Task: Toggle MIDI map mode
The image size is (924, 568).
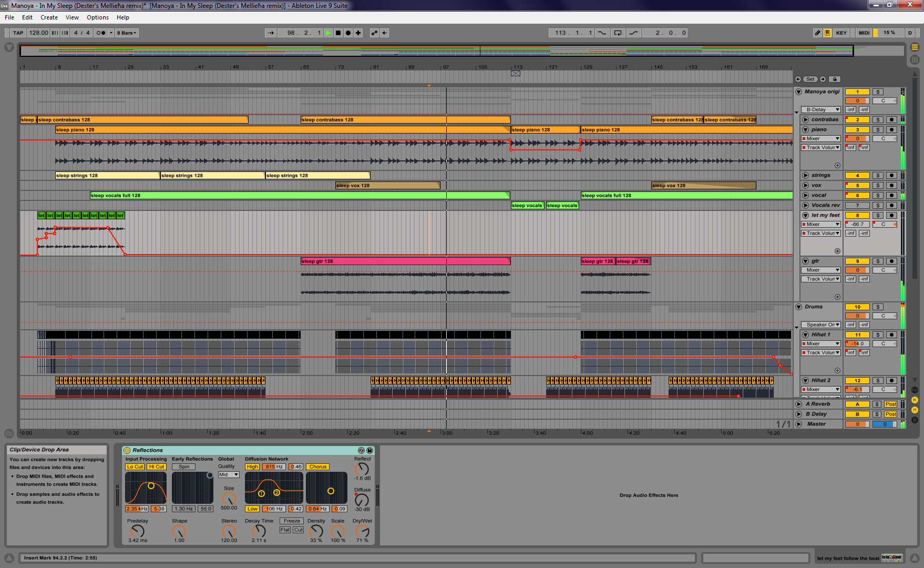Action: pyautogui.click(x=864, y=33)
